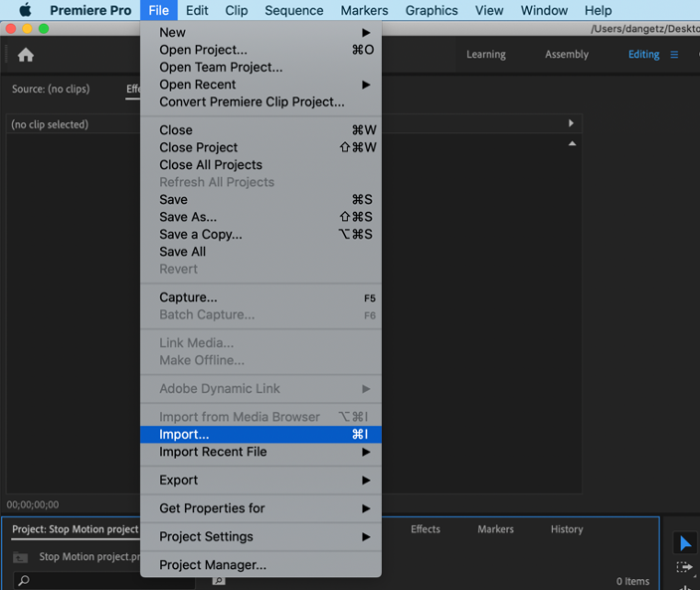Open Project Manager... from File menu
The image size is (700, 590).
261,565
